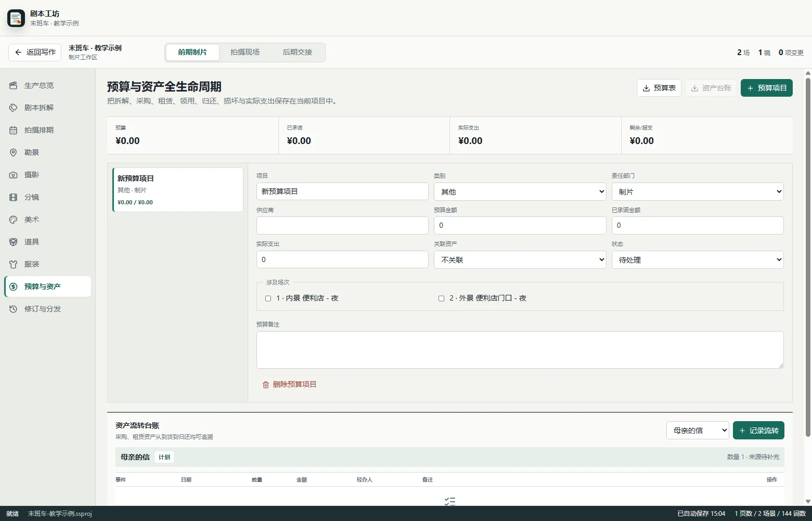The height and width of the screenshot is (521, 812).
Task: Open the 责任部门 dropdown showing 制片
Action: point(698,191)
